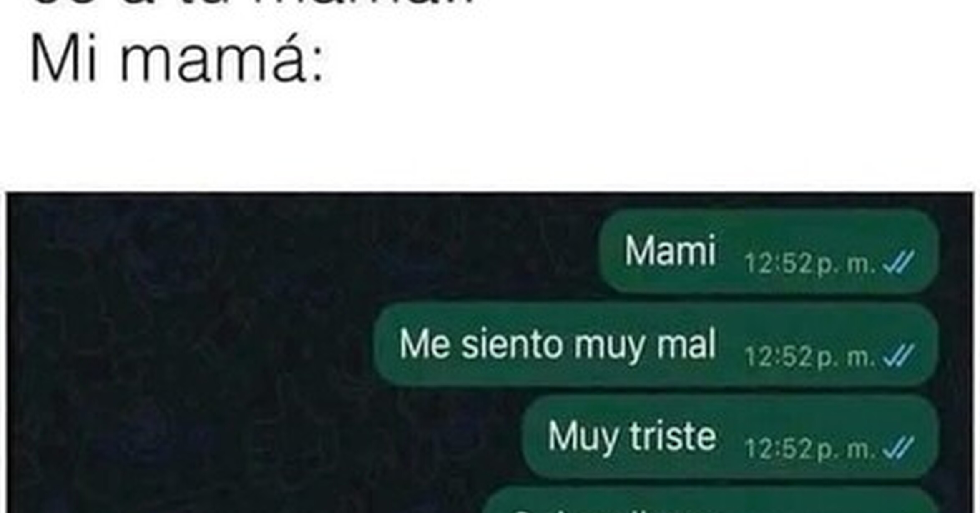Click the blue double-check beside "Mami"
The image size is (980, 513).
pos(900,262)
